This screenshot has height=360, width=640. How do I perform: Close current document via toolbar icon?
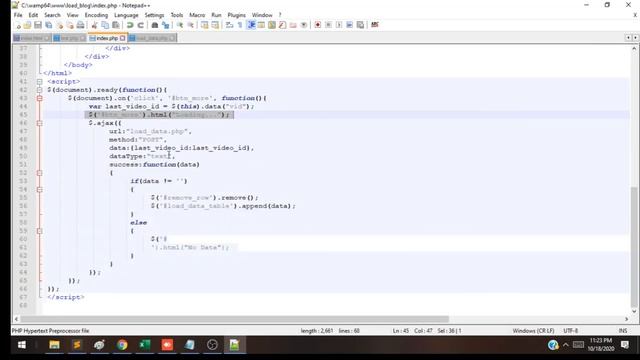tap(60, 25)
